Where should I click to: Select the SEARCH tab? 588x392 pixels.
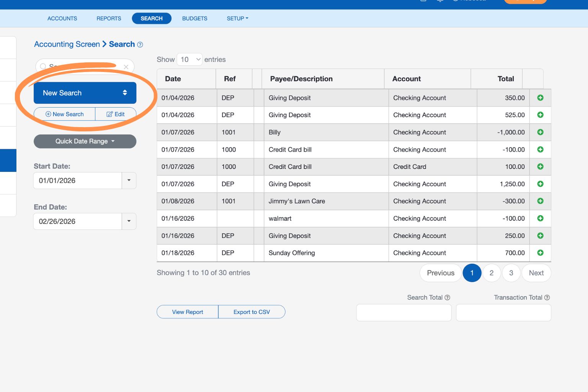152,18
